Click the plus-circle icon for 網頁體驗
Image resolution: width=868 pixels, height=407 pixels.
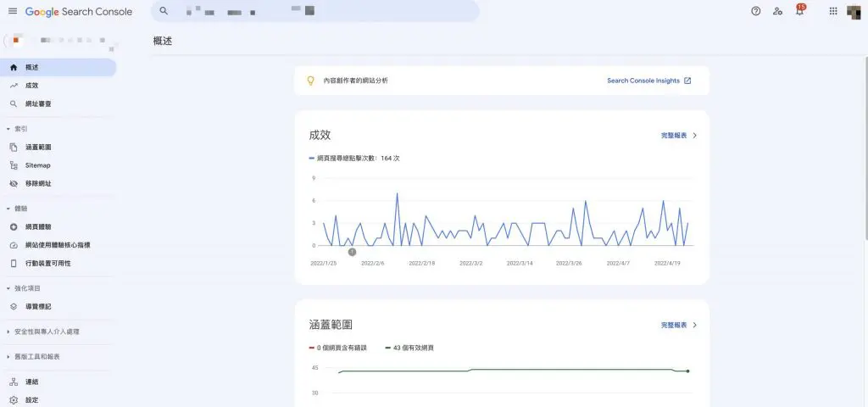(14, 227)
